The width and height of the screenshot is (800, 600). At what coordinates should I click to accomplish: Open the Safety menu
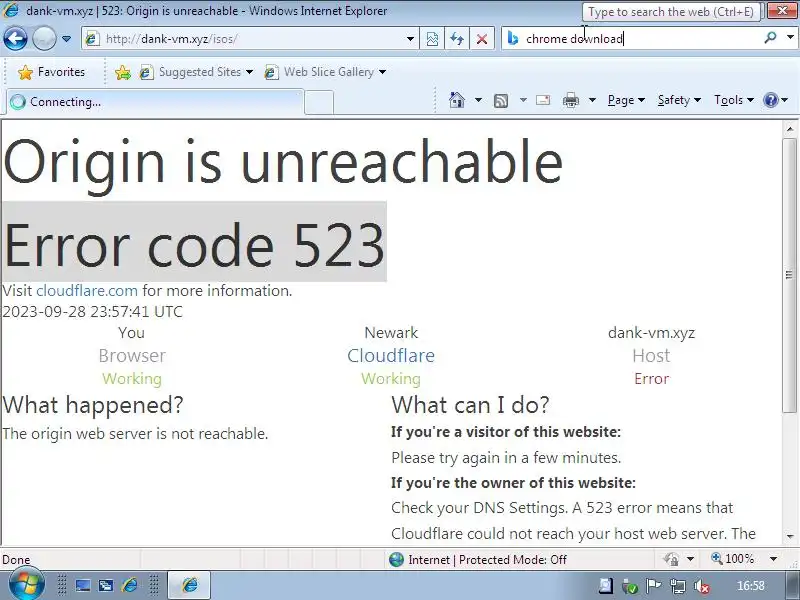(679, 100)
